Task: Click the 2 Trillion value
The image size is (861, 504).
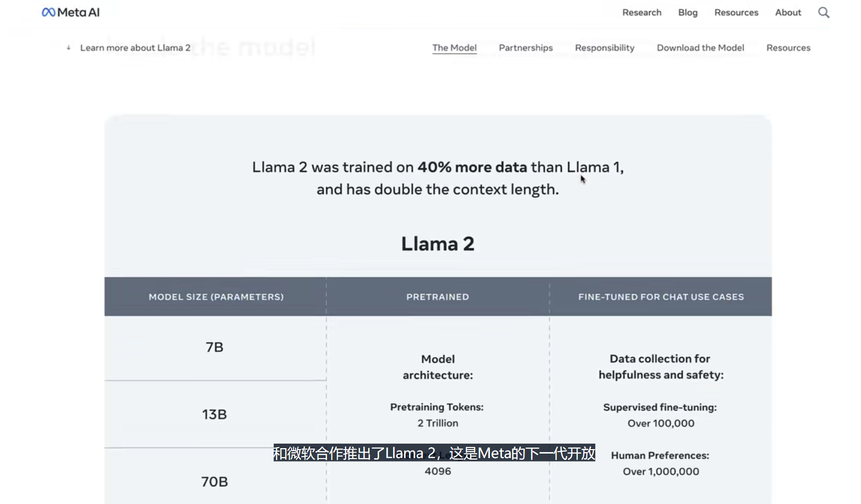Action: pos(438,423)
